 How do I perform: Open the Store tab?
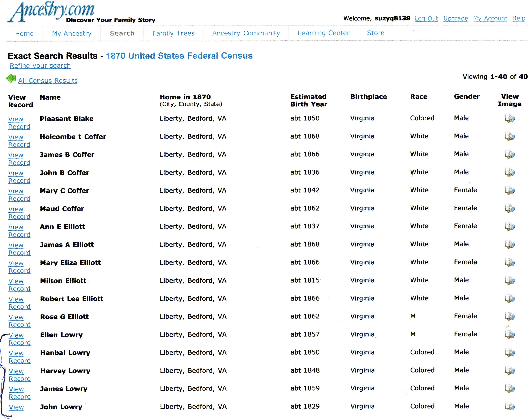tap(376, 33)
